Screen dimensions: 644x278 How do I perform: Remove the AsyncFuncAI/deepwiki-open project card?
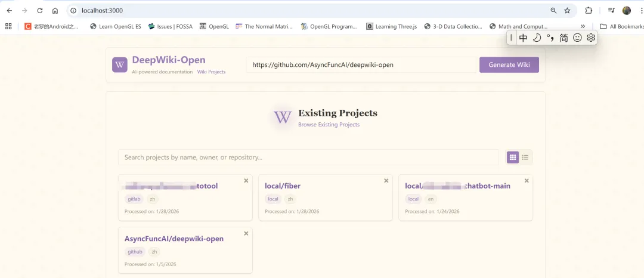pos(246,233)
